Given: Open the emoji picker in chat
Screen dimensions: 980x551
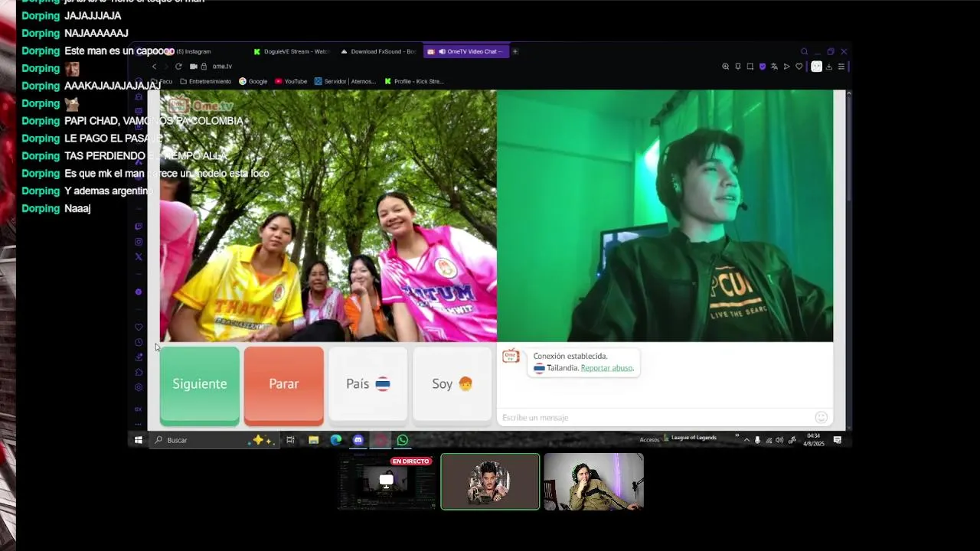Looking at the screenshot, I should pyautogui.click(x=822, y=417).
